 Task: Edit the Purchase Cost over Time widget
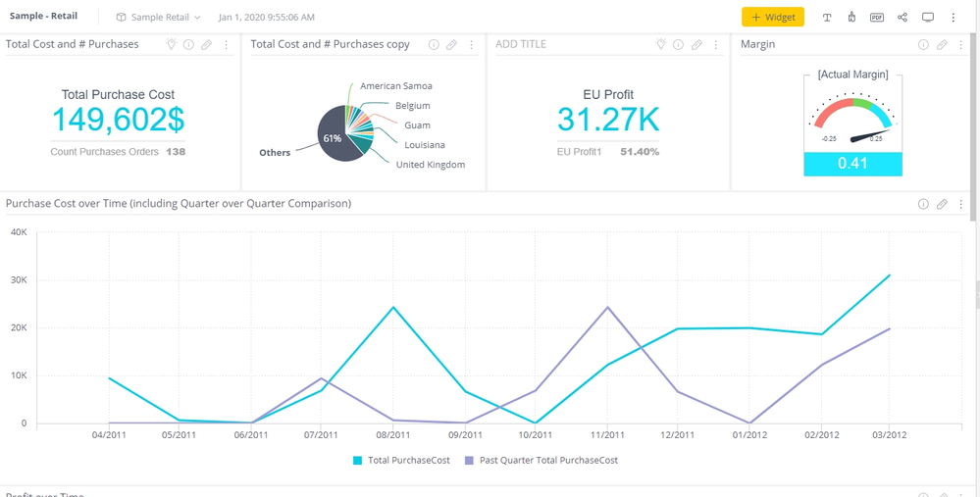coord(942,204)
